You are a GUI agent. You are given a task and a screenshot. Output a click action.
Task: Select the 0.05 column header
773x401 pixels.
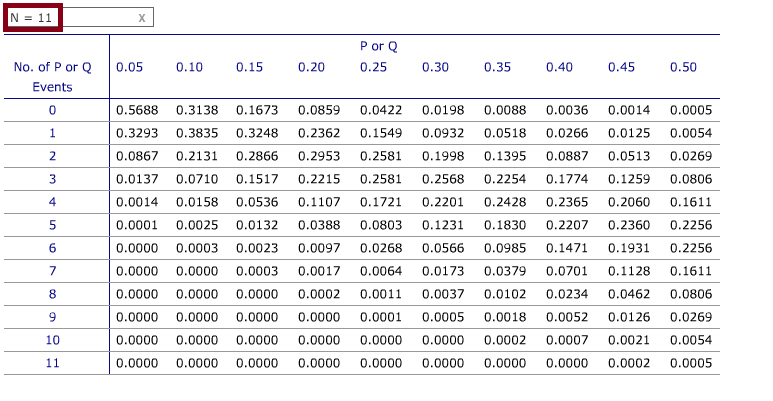point(129,67)
